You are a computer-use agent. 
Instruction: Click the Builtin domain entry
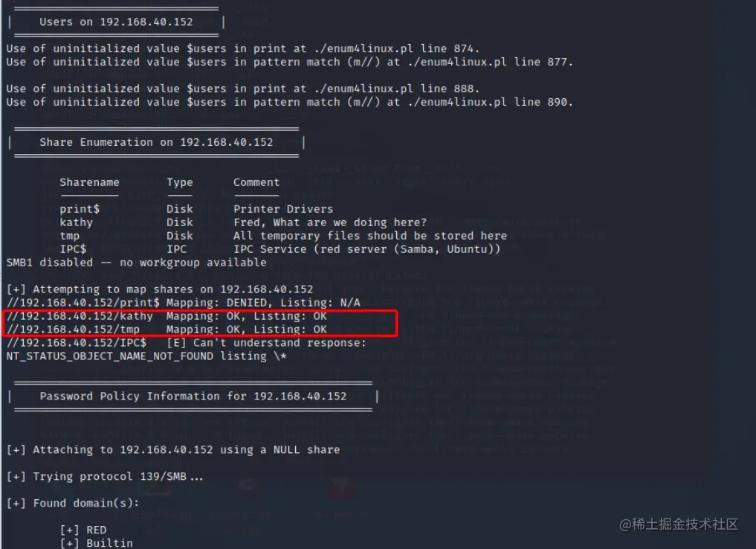click(x=97, y=543)
